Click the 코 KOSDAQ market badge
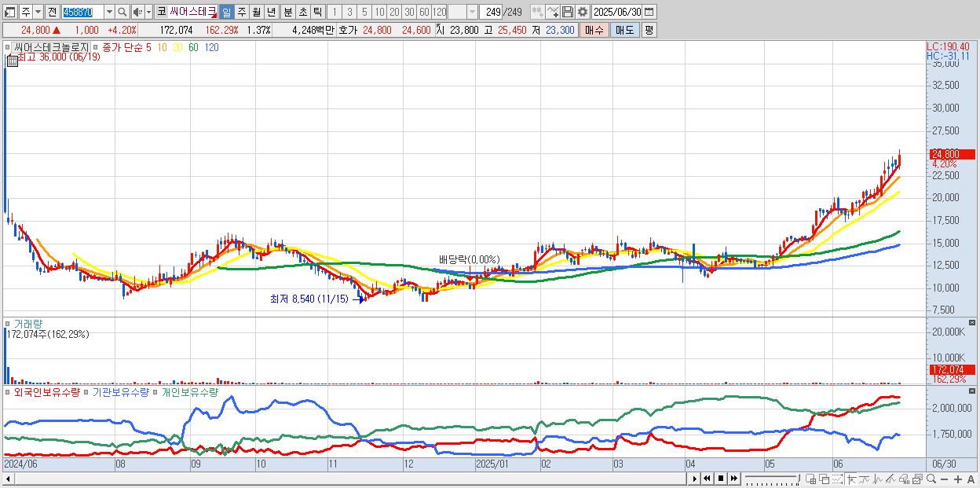980x488 pixels. (161, 12)
